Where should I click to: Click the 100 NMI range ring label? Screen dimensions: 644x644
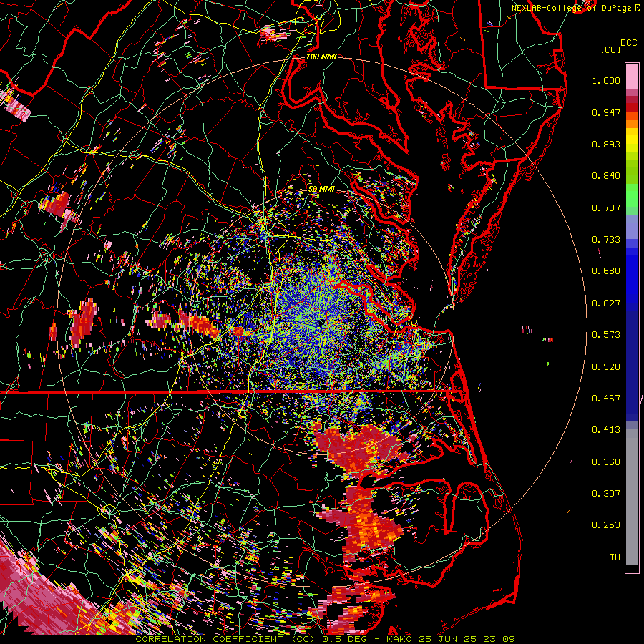click(321, 57)
